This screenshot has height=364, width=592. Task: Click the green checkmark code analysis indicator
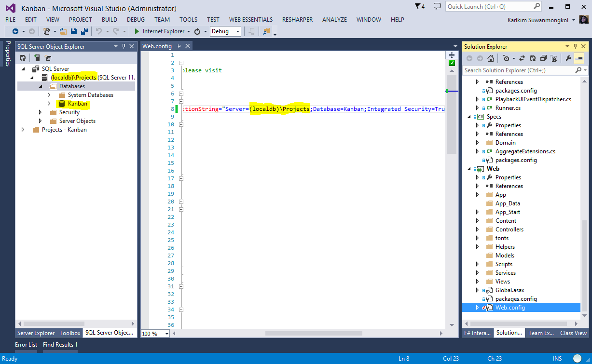coord(452,63)
